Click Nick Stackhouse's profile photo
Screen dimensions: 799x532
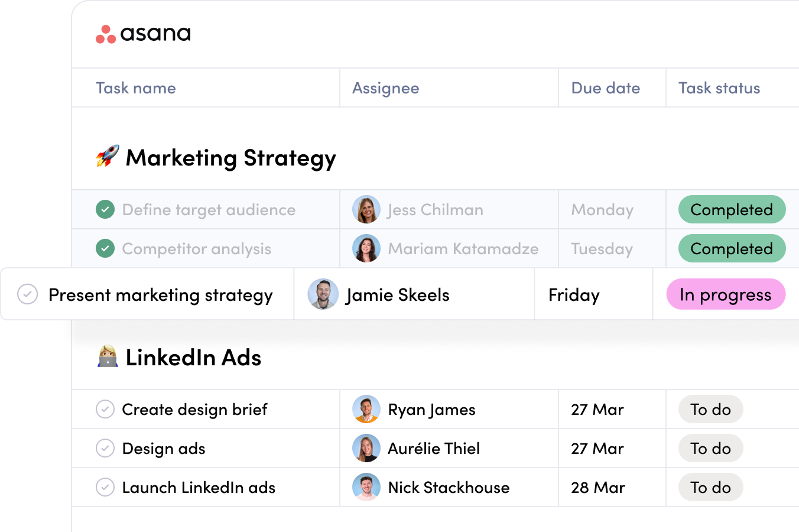pos(366,487)
